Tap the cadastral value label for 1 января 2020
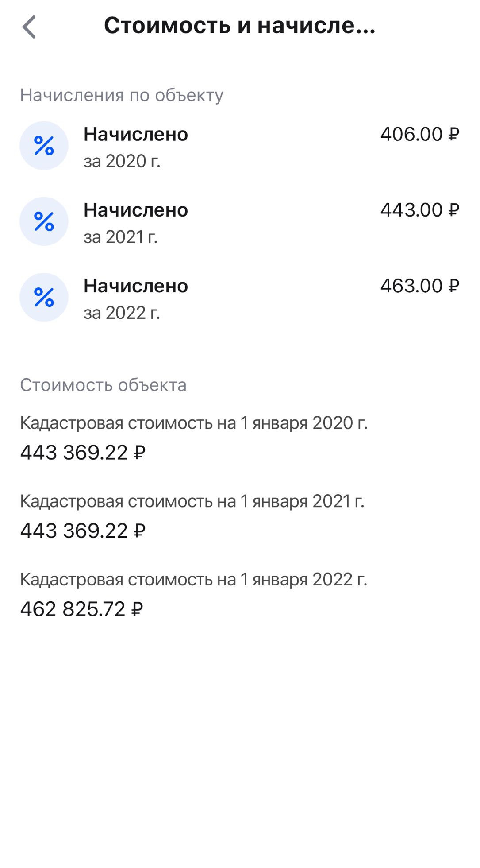 point(194,423)
